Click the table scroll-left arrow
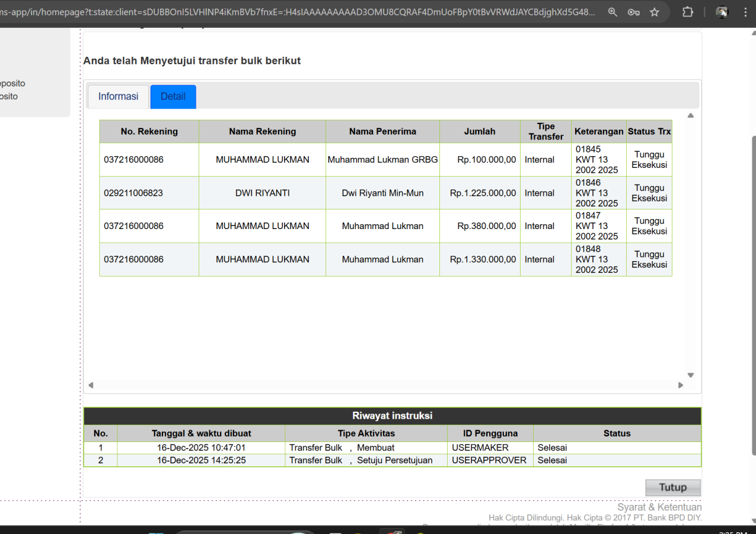 point(91,385)
